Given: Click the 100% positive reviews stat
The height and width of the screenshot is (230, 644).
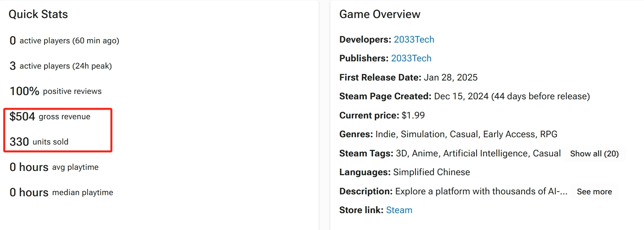Looking at the screenshot, I should (x=56, y=91).
